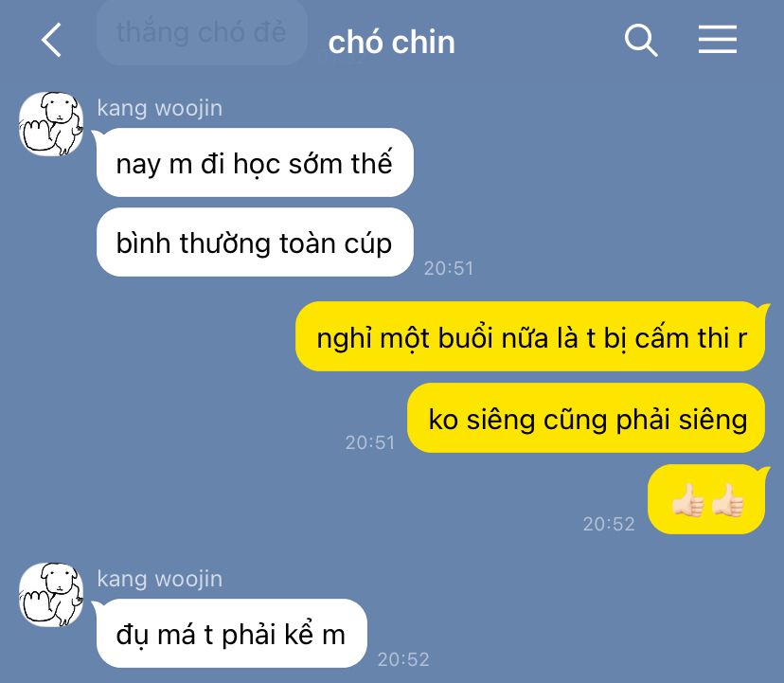Viewport: 784px width, 683px height.
Task: Open the hamburger menu icon
Action: tap(718, 40)
